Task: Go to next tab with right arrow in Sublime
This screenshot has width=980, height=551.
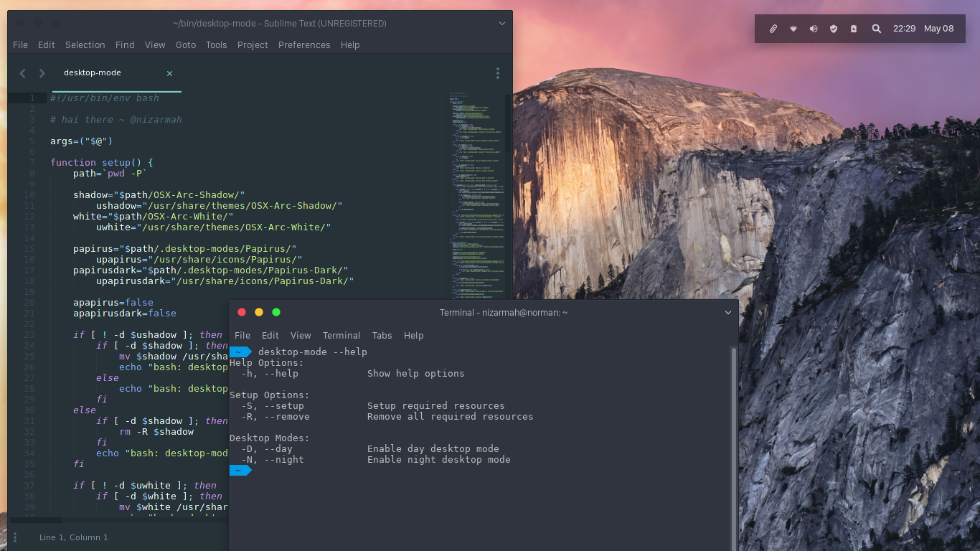Action: coord(42,73)
